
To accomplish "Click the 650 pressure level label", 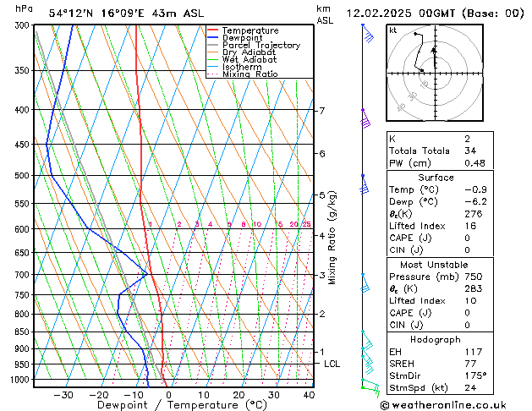I will coord(24,253).
